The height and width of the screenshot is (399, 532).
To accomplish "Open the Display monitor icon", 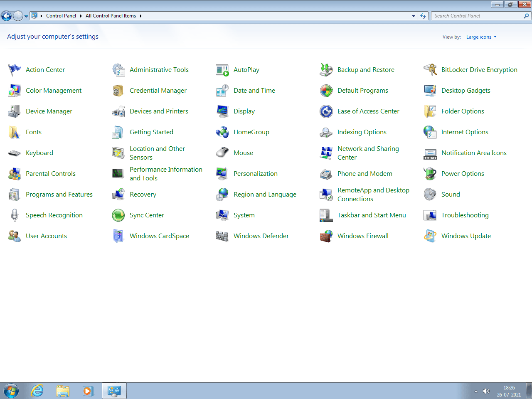I will pos(222,111).
